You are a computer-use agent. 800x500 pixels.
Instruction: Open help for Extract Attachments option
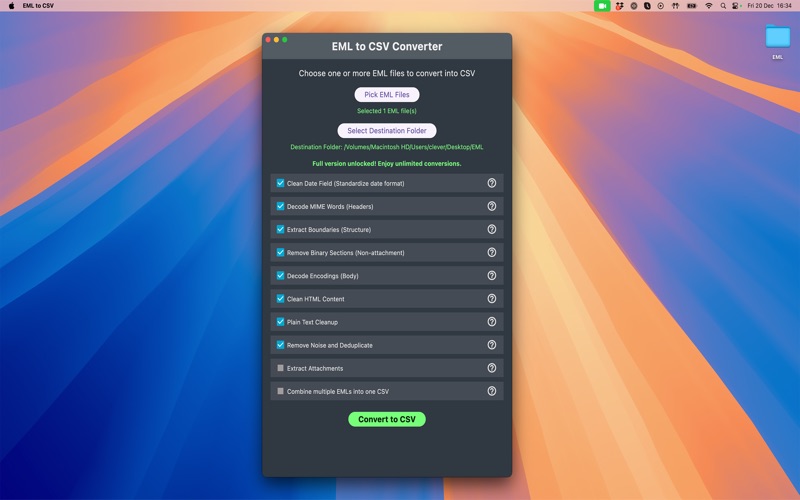491,368
